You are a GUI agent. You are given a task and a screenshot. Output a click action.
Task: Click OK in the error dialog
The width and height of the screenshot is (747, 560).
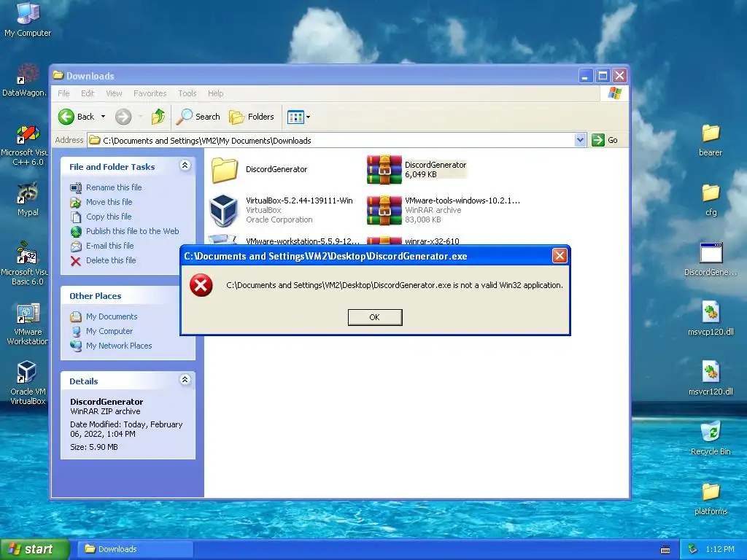(375, 317)
